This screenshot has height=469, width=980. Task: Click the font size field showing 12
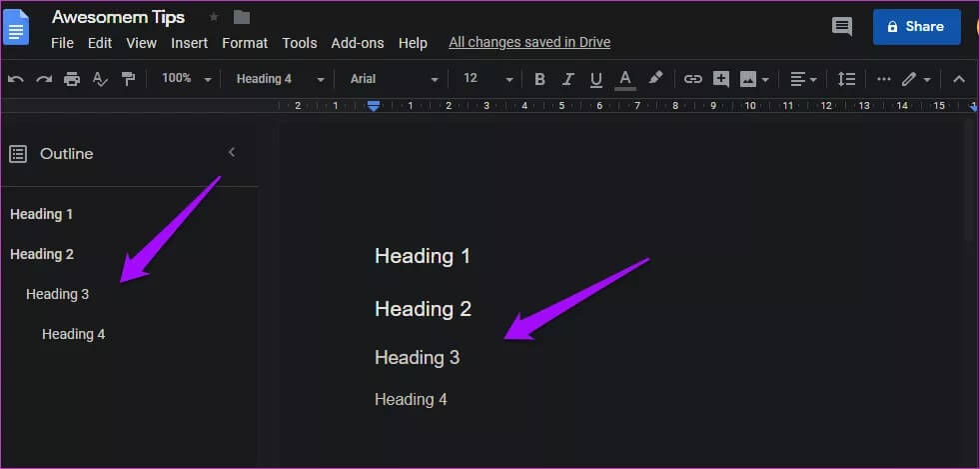[472, 78]
